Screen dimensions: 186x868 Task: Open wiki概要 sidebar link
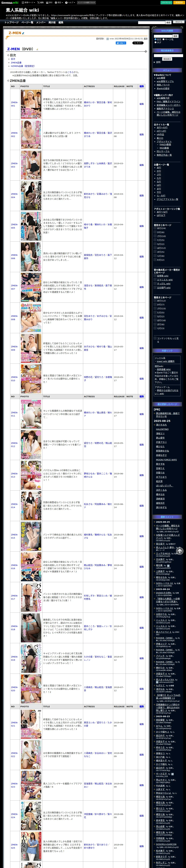[x=161, y=78]
